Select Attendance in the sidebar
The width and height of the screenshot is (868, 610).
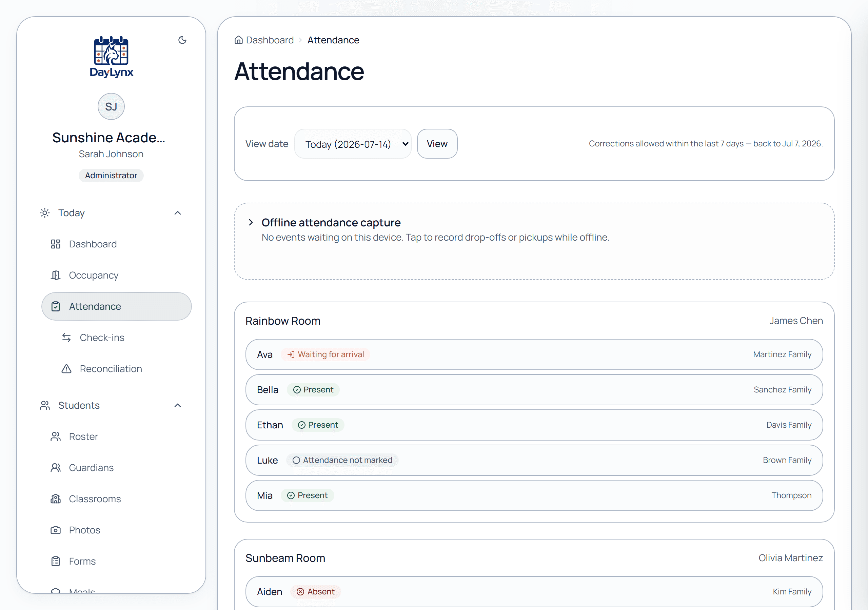pyautogui.click(x=116, y=306)
